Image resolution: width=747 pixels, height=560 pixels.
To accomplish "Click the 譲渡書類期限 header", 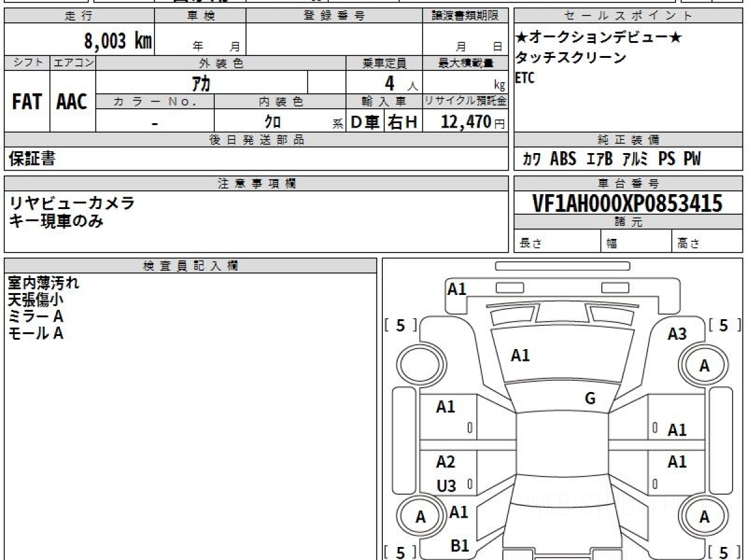I will coord(465,16).
